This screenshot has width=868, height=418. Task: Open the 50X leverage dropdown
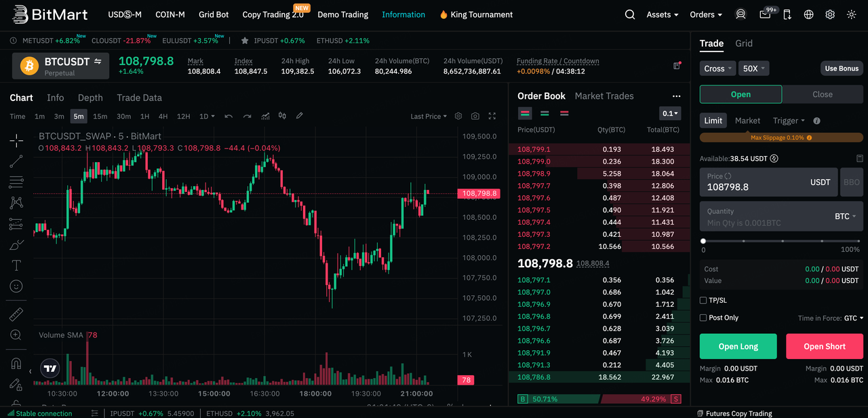click(754, 69)
